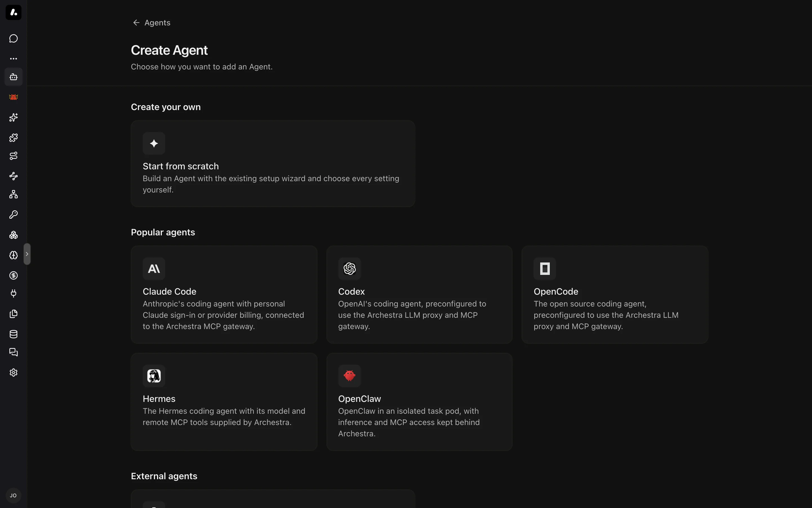Click the Hermes portrait icon
The height and width of the screenshot is (508, 812).
pyautogui.click(x=154, y=376)
